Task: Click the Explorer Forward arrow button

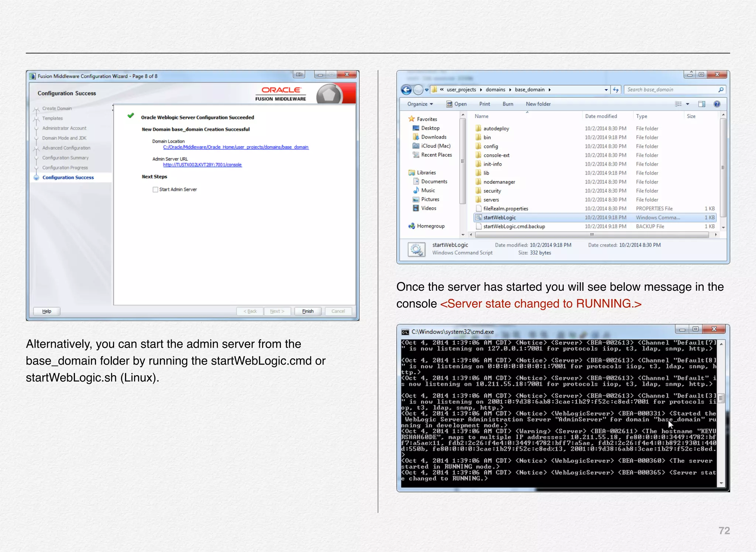Action: [418, 90]
